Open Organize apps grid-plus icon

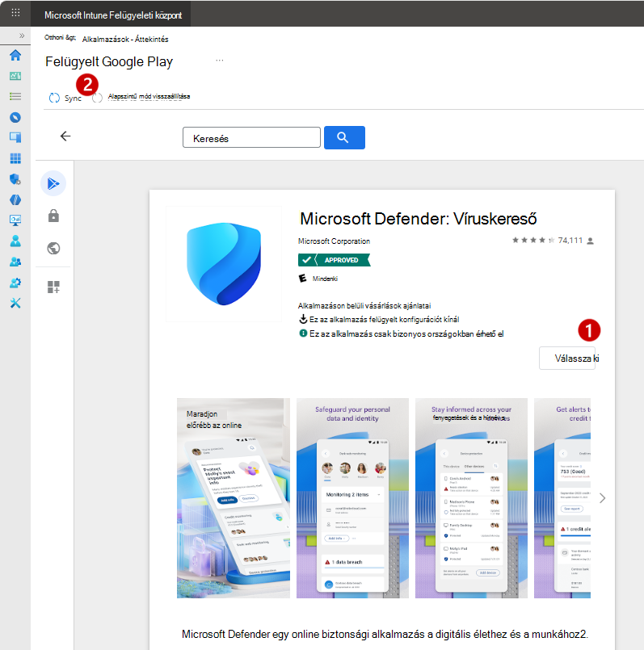53,287
